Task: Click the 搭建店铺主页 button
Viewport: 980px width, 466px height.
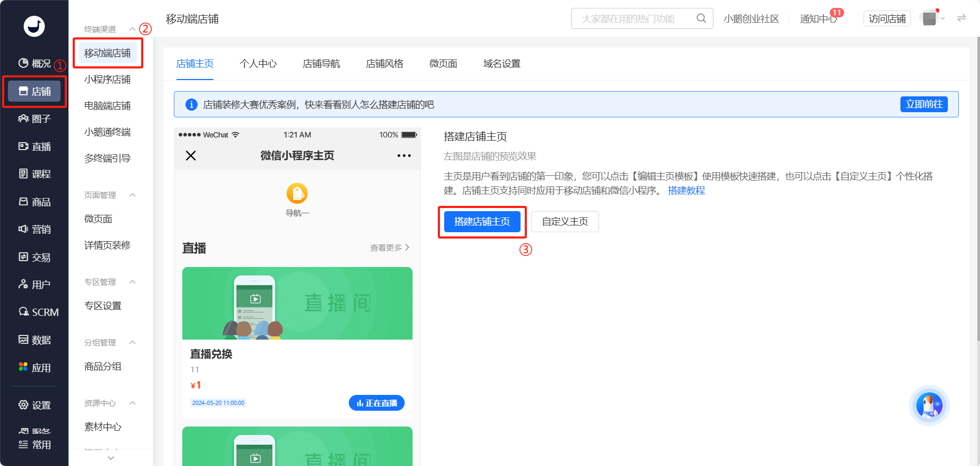Action: point(482,222)
